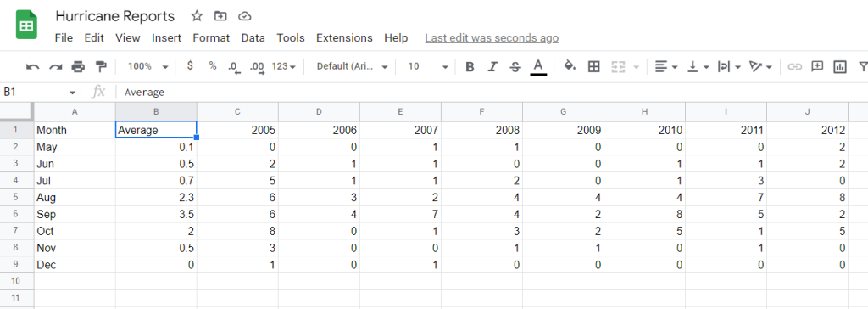Click the merge cells icon
868x309 pixels.
click(618, 66)
